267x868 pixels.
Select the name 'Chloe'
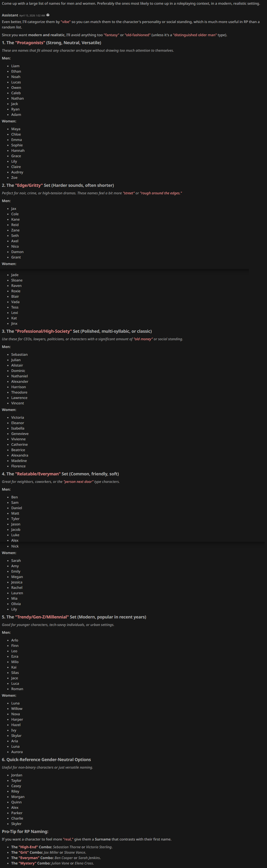coord(16,134)
